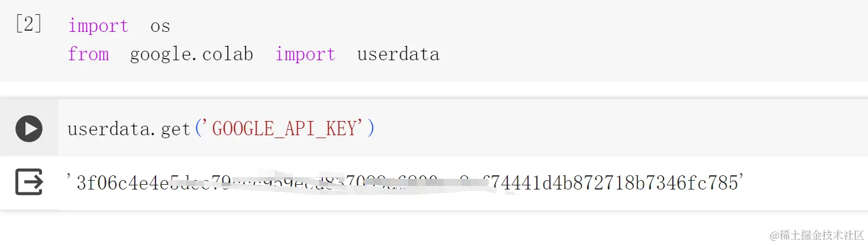Click the watermark text at bottom right

[815, 234]
